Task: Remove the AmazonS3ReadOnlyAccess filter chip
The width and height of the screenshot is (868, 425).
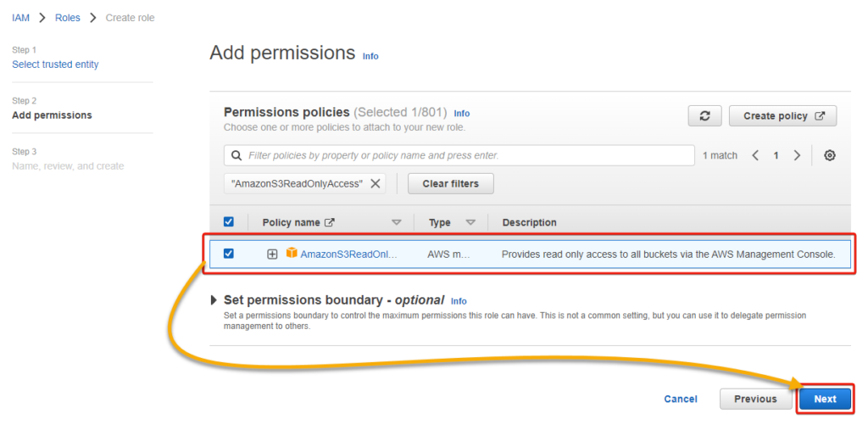Action: point(376,183)
